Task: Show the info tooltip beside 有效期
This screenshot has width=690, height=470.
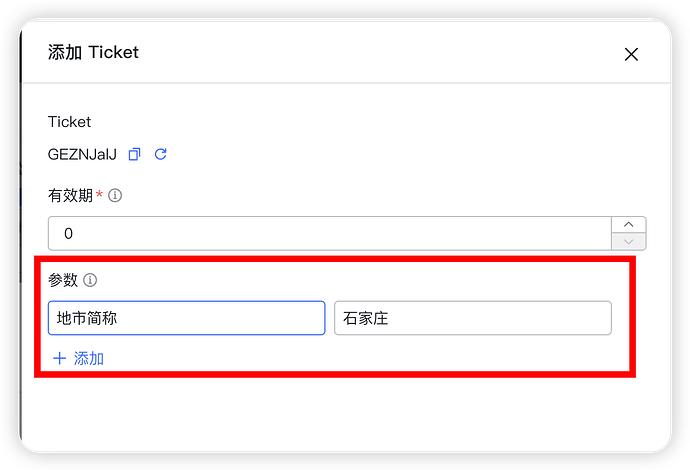Action: click(115, 195)
